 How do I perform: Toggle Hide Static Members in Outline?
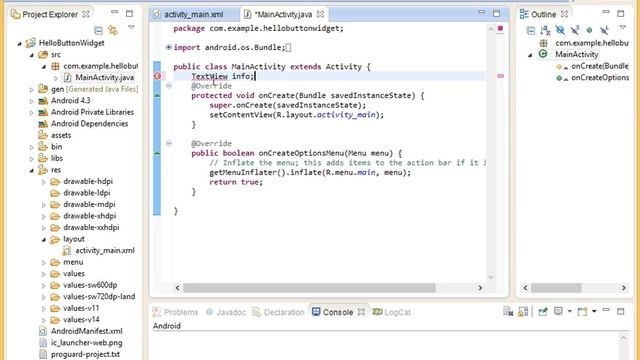575,30
